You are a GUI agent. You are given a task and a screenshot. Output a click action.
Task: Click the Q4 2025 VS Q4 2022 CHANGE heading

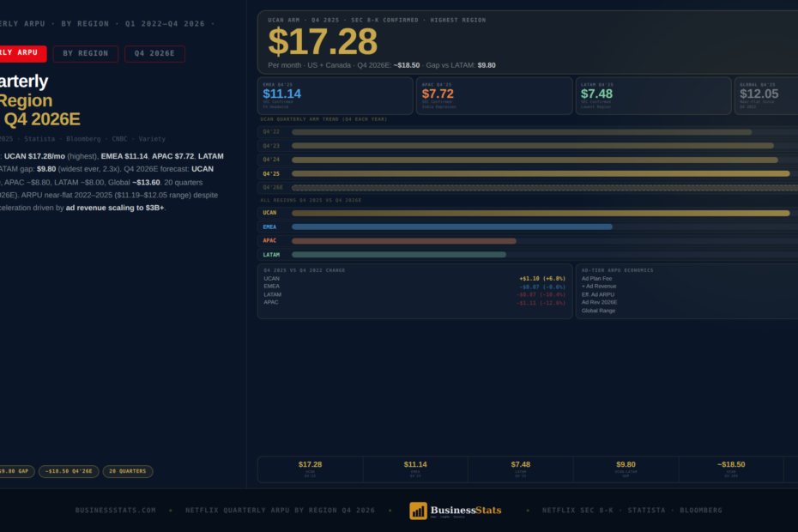click(x=305, y=270)
